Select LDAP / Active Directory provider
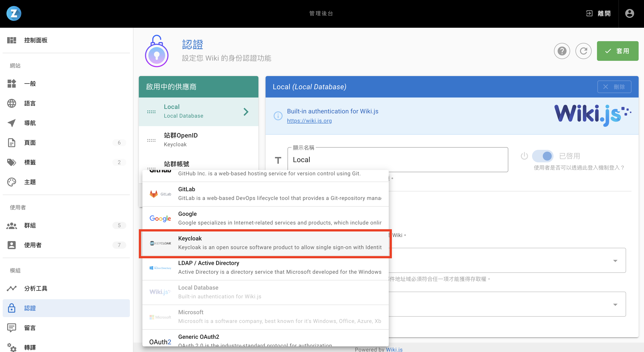This screenshot has height=352, width=644. coord(265,268)
